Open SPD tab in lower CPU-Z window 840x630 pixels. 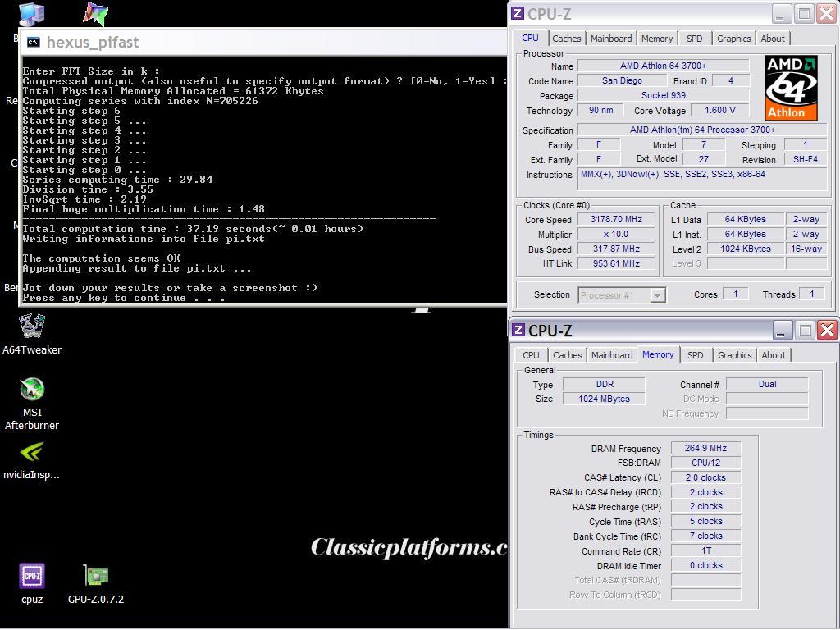pos(696,355)
